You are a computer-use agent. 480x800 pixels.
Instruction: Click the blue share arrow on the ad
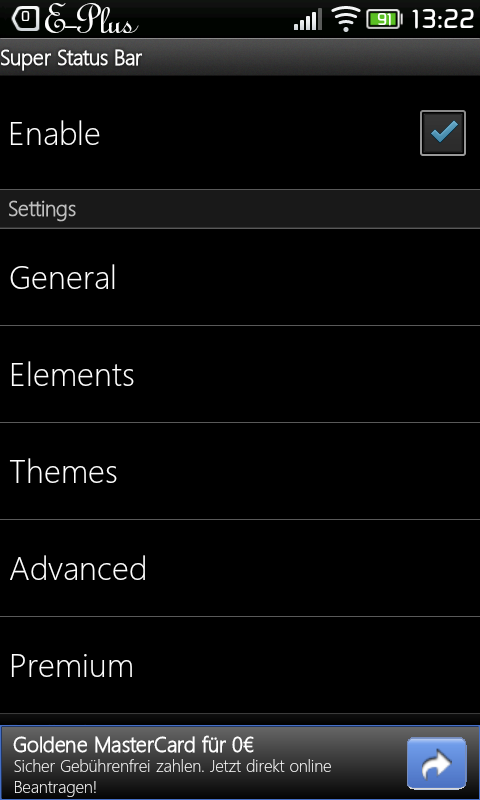pos(437,763)
